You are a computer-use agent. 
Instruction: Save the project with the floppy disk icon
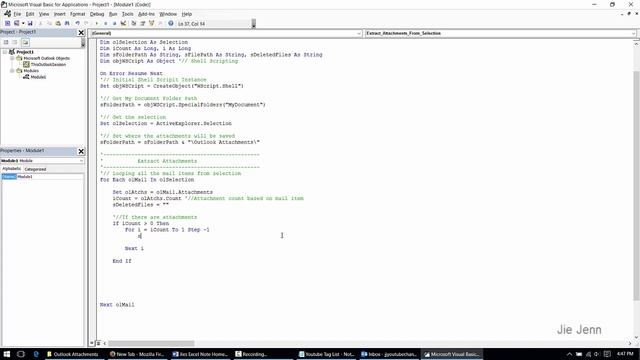click(30, 24)
